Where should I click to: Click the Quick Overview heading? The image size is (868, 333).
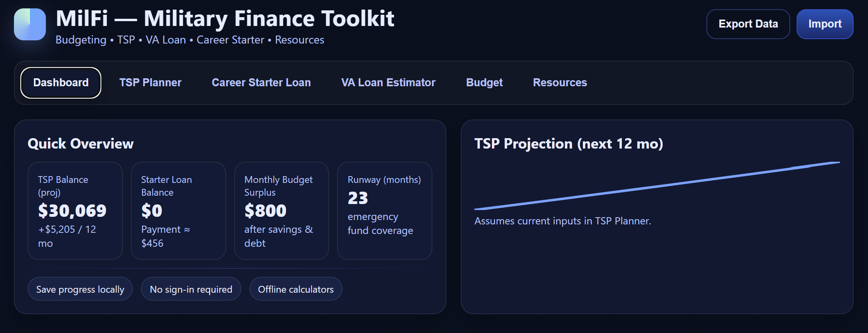[x=81, y=144]
